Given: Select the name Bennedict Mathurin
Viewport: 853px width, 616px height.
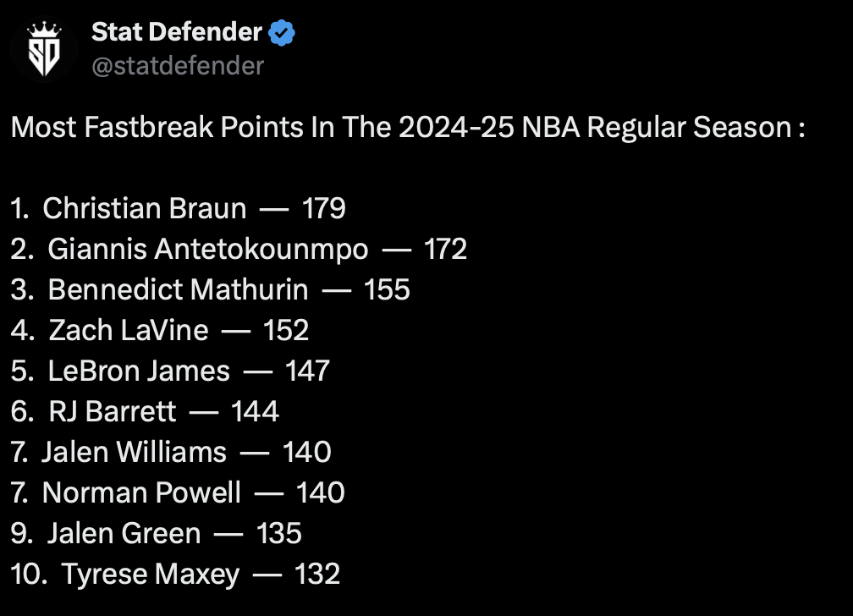Looking at the screenshot, I should [x=178, y=289].
